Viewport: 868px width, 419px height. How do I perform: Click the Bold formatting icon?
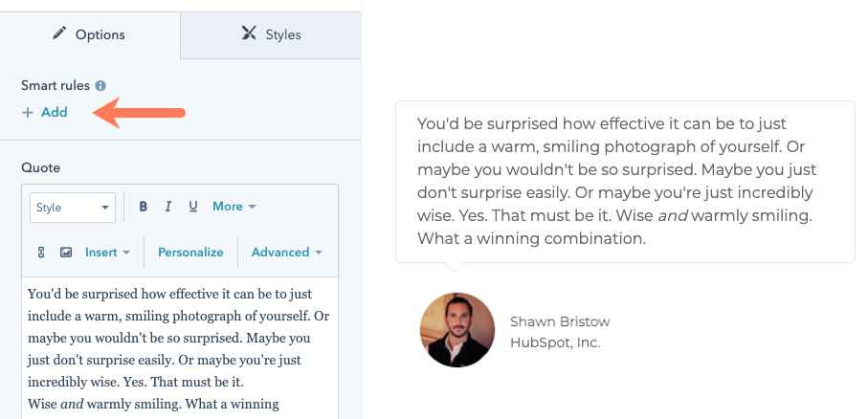pos(144,207)
